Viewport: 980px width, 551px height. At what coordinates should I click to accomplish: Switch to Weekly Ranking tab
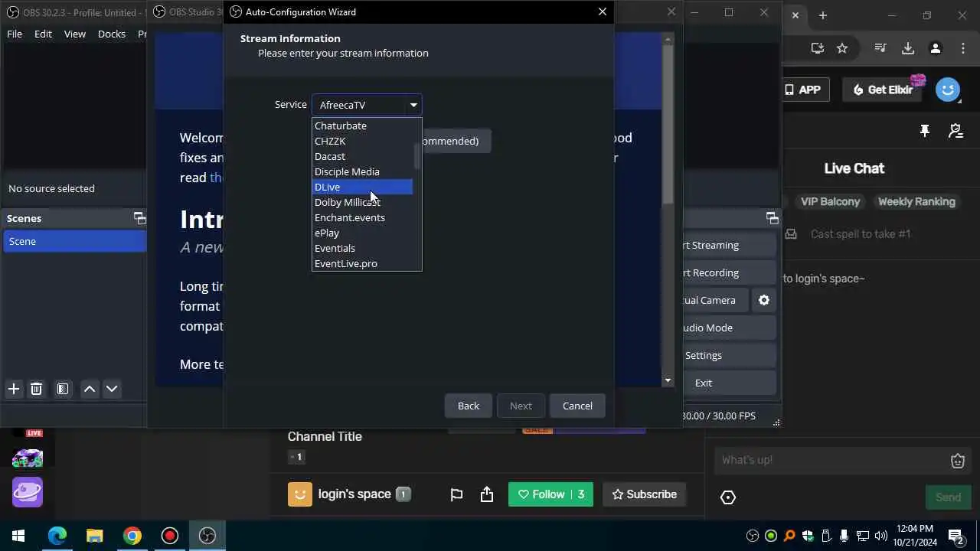click(916, 201)
